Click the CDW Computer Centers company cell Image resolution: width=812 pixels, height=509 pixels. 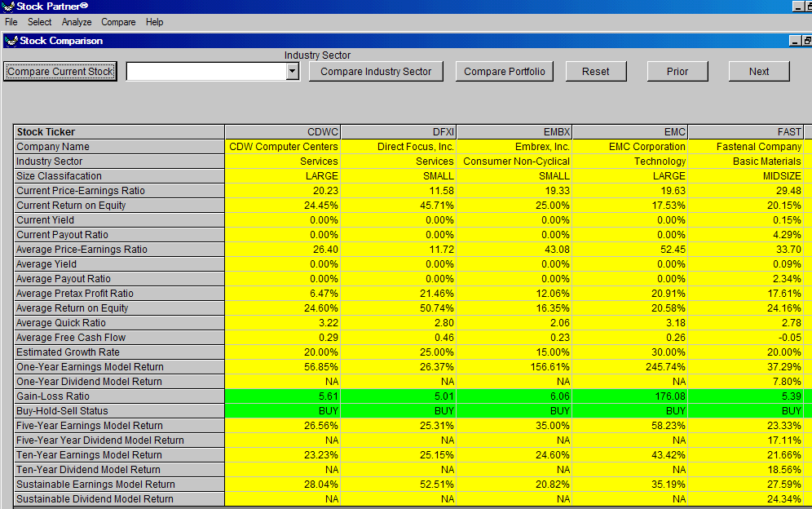tap(283, 147)
